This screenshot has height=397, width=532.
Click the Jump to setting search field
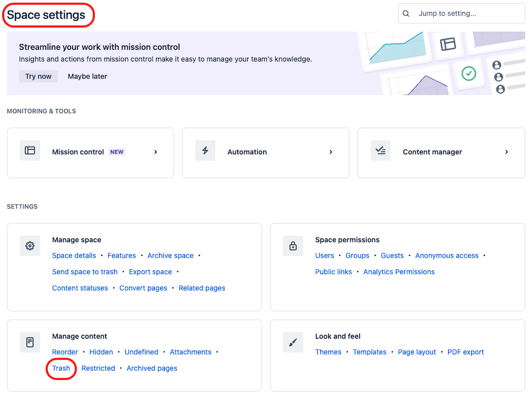467,13
